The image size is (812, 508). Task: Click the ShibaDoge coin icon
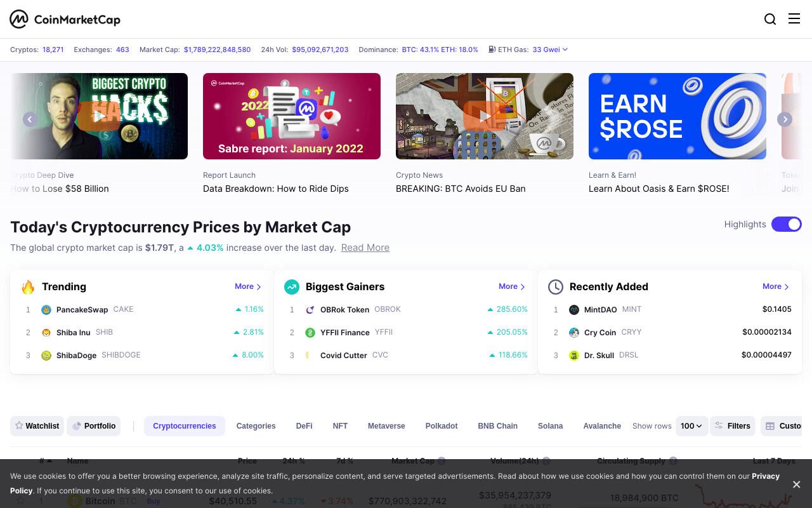click(x=46, y=356)
